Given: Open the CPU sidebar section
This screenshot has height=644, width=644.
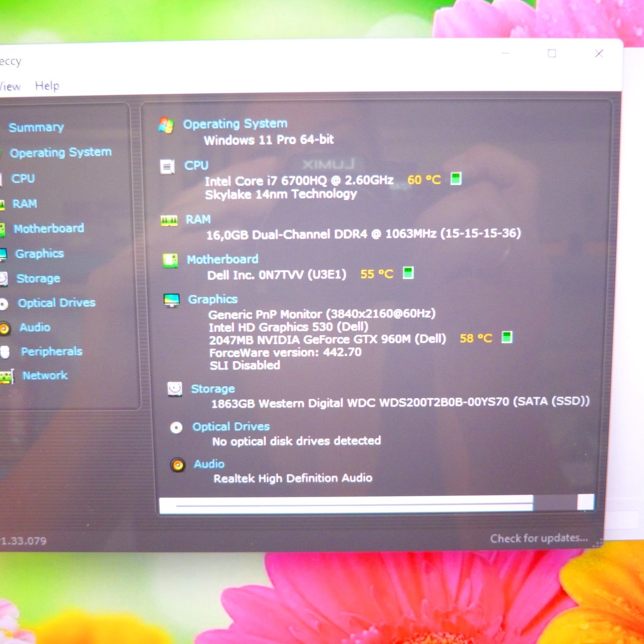Looking at the screenshot, I should tap(23, 178).
